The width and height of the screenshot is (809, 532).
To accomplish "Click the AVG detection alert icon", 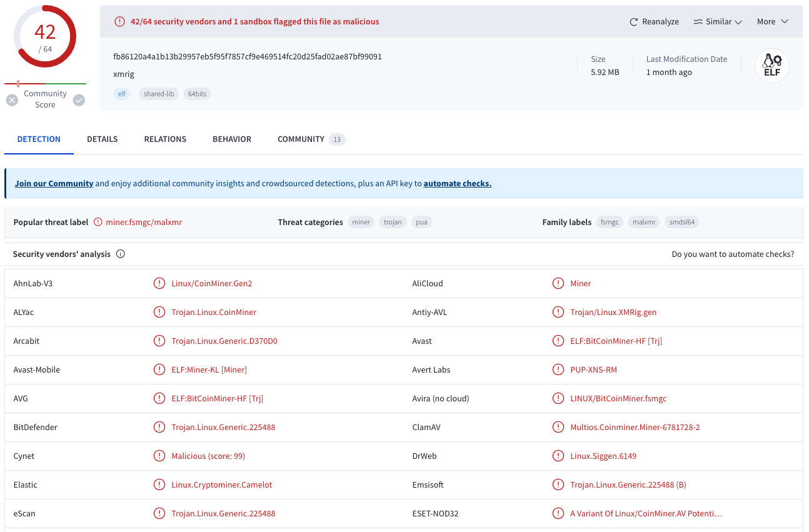I will [159, 399].
